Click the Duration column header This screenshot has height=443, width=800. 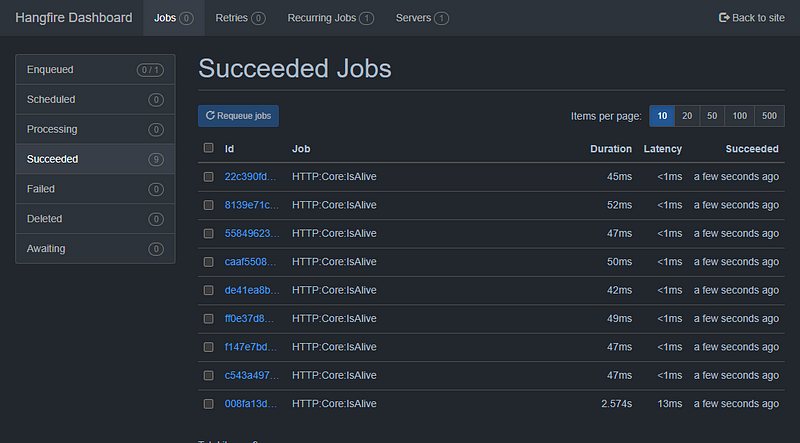click(611, 149)
